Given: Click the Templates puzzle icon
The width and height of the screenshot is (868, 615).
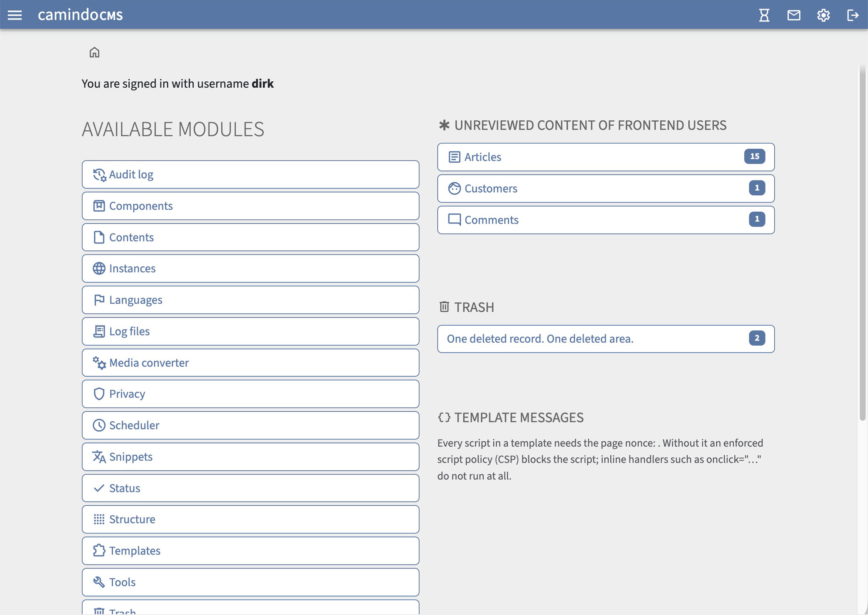Looking at the screenshot, I should 99,551.
